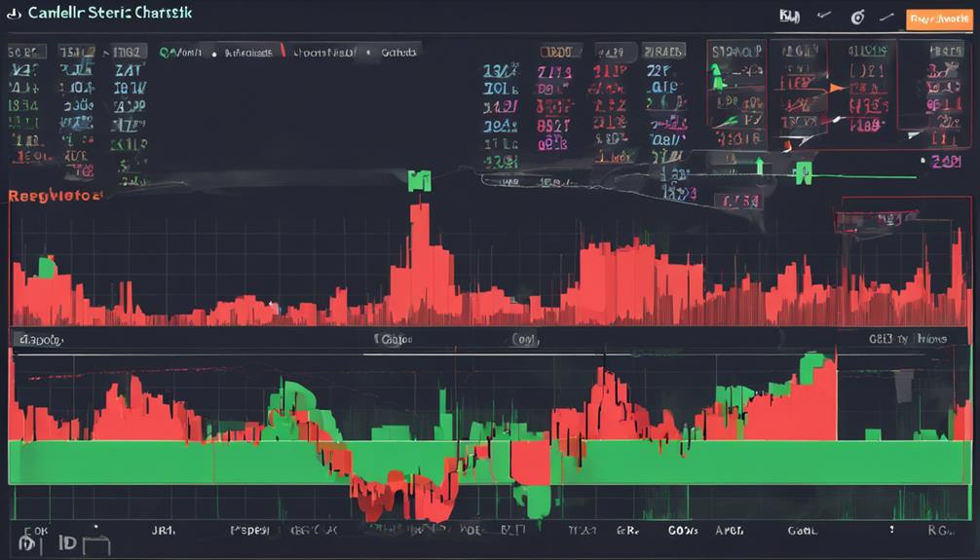Click the pink 2401 value on the right
The width and height of the screenshot is (980, 560).
click(946, 162)
